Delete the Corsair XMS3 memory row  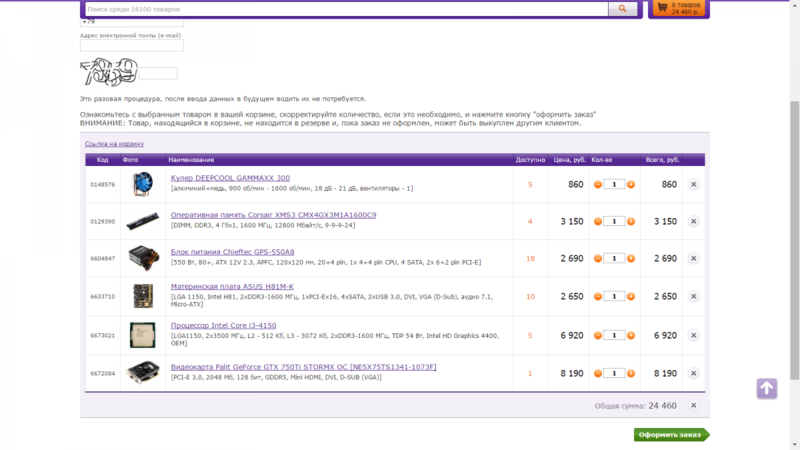click(693, 221)
